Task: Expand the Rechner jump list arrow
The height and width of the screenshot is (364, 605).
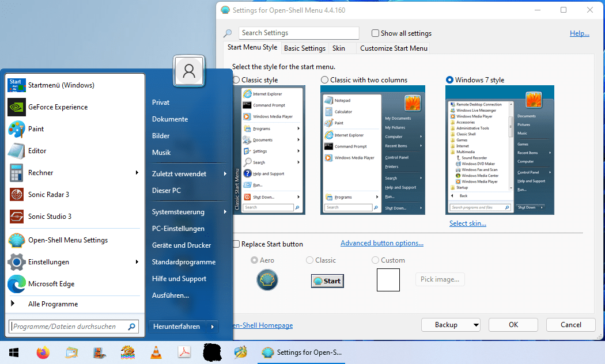Action: [137, 173]
